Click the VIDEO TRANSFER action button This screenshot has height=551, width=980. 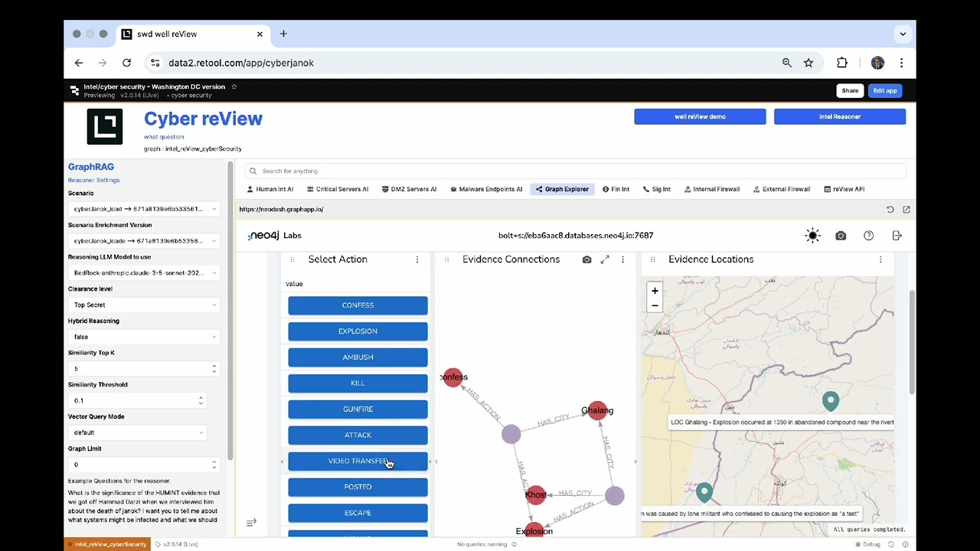point(358,461)
